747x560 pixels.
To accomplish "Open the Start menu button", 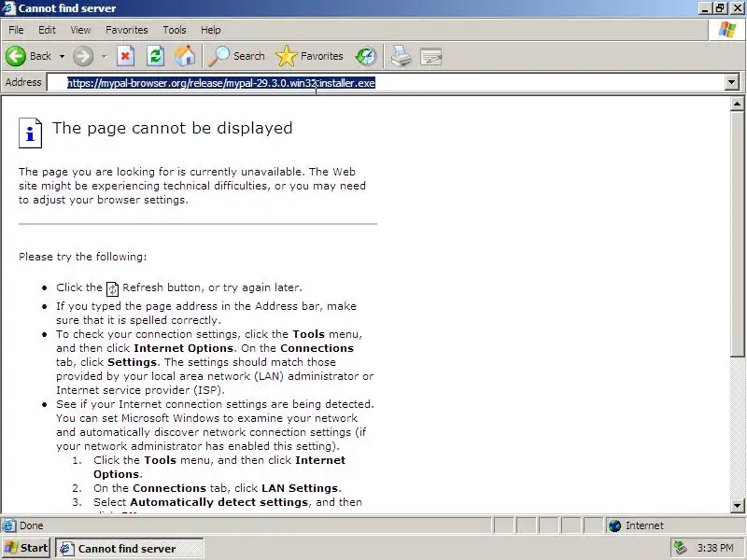I will (x=27, y=548).
